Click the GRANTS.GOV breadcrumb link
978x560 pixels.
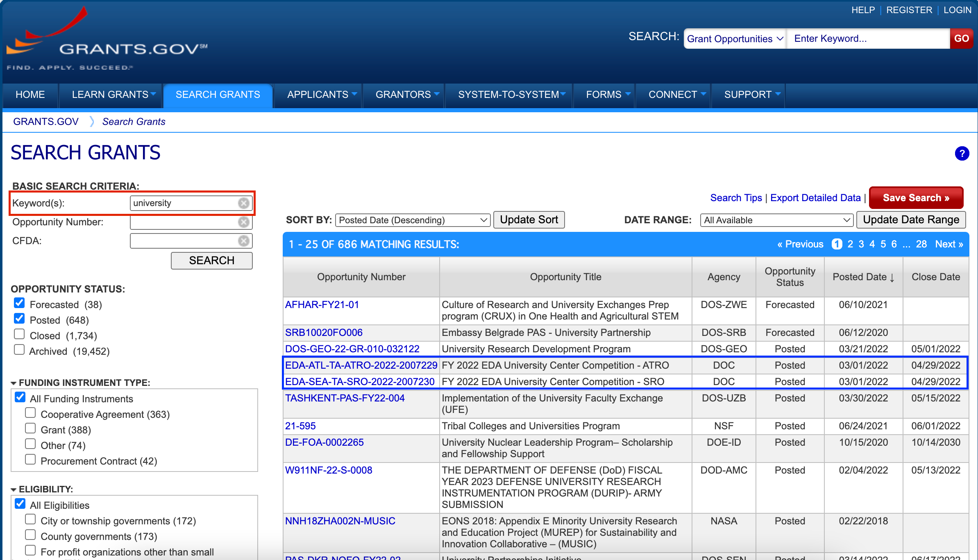[46, 122]
